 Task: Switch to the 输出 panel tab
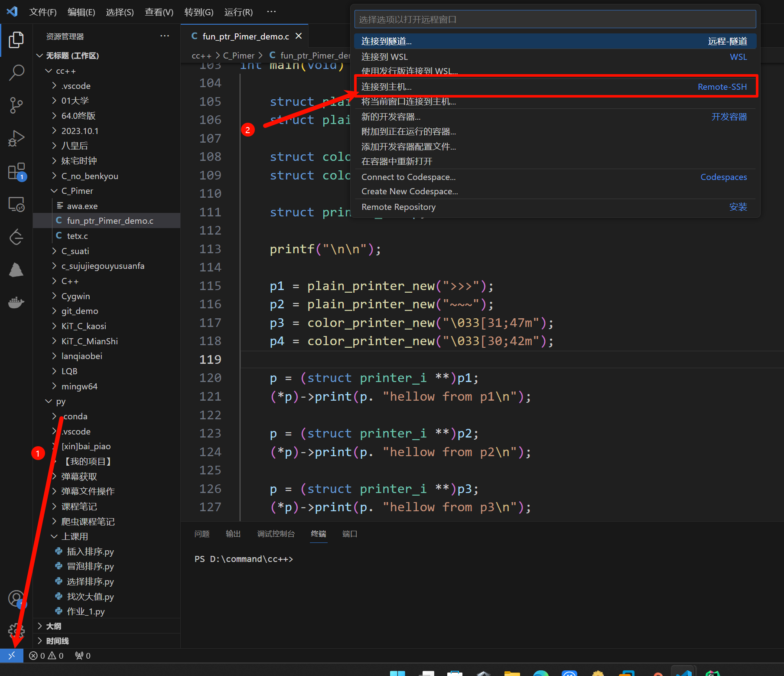233,534
